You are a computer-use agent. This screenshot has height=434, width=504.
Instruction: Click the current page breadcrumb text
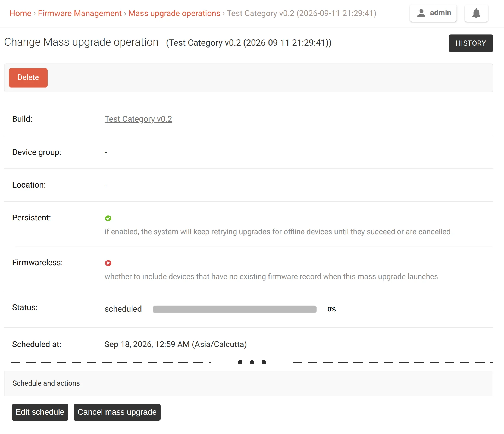point(302,13)
